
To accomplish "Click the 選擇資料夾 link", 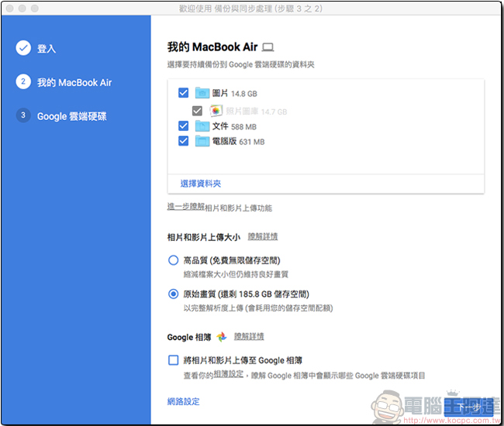I will [201, 184].
